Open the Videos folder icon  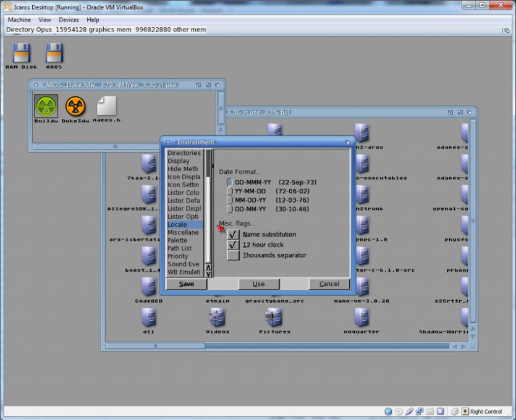[218, 318]
